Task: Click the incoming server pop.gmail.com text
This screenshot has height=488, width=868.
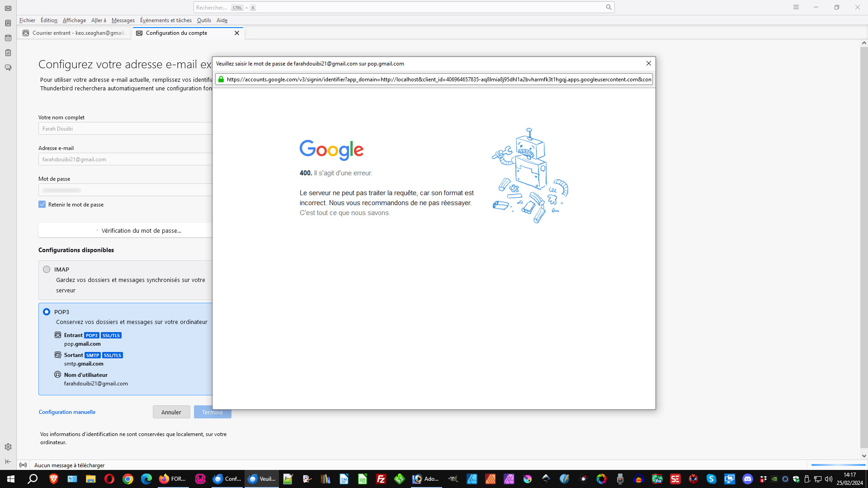Action: pyautogui.click(x=82, y=344)
